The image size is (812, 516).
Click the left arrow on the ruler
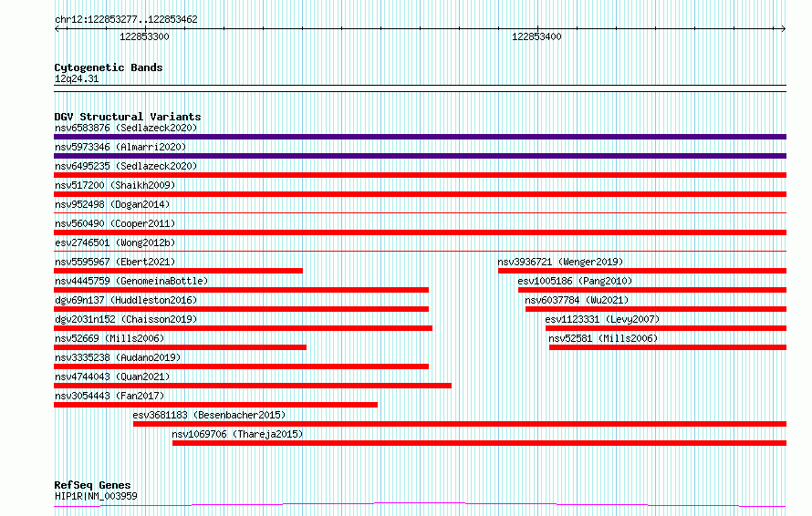coord(57,29)
